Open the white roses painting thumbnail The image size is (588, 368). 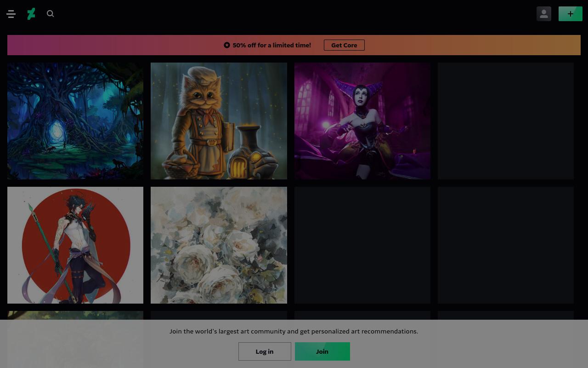point(219,245)
